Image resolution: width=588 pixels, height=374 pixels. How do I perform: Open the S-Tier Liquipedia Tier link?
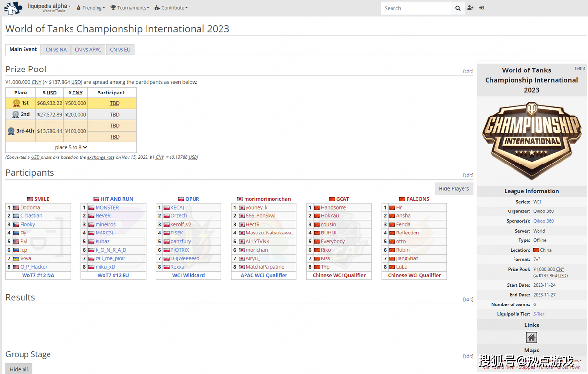(539, 314)
